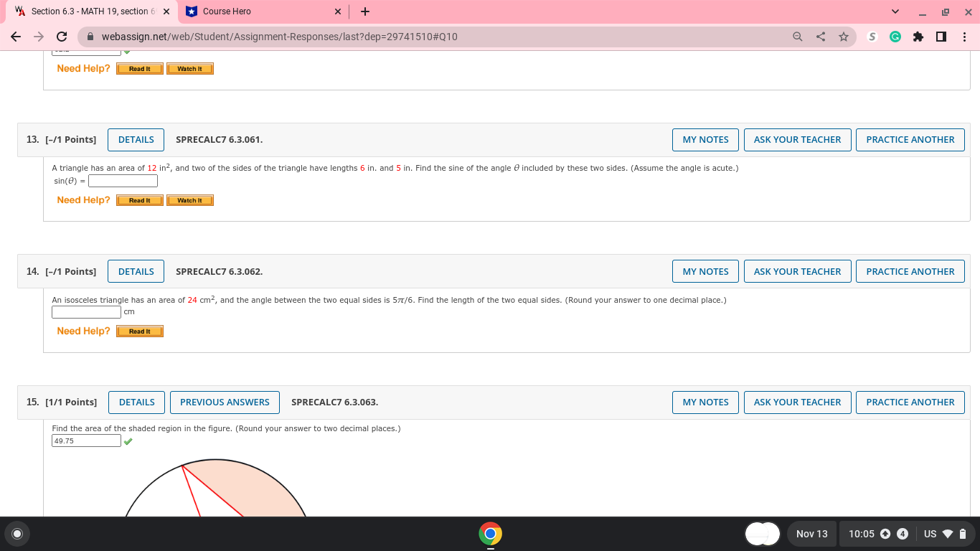Viewport: 980px width, 551px height.
Task: Click the zoom magnifier icon in the address bar
Action: 797,36
